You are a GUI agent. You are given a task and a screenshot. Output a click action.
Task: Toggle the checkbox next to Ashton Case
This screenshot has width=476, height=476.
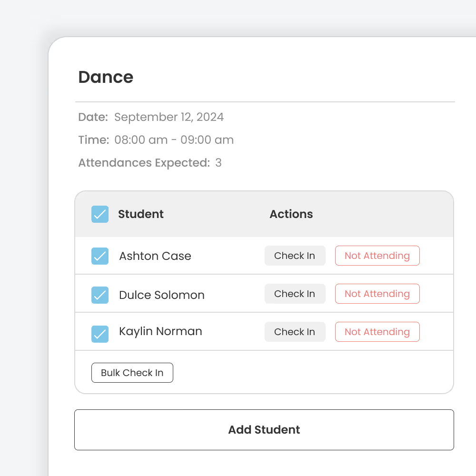coord(99,256)
